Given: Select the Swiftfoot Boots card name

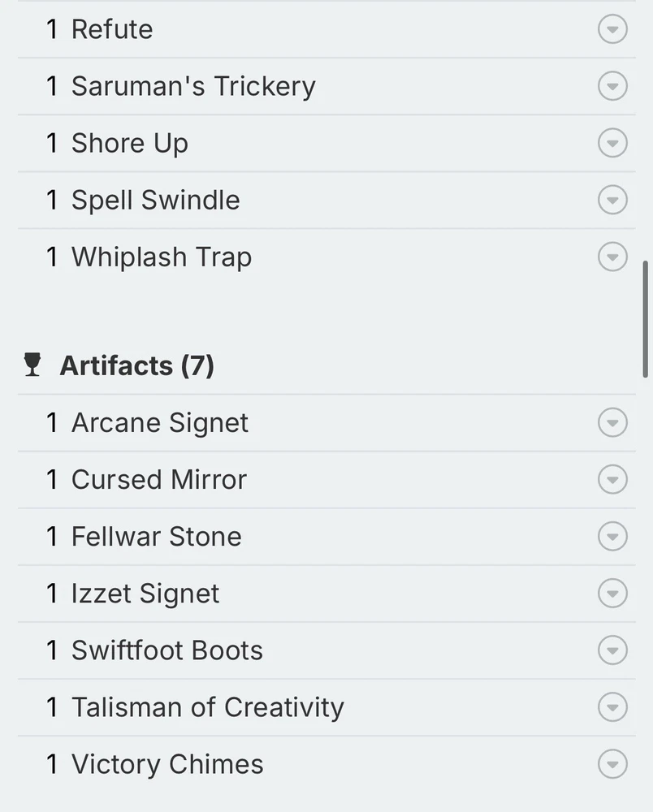Looking at the screenshot, I should [x=166, y=650].
